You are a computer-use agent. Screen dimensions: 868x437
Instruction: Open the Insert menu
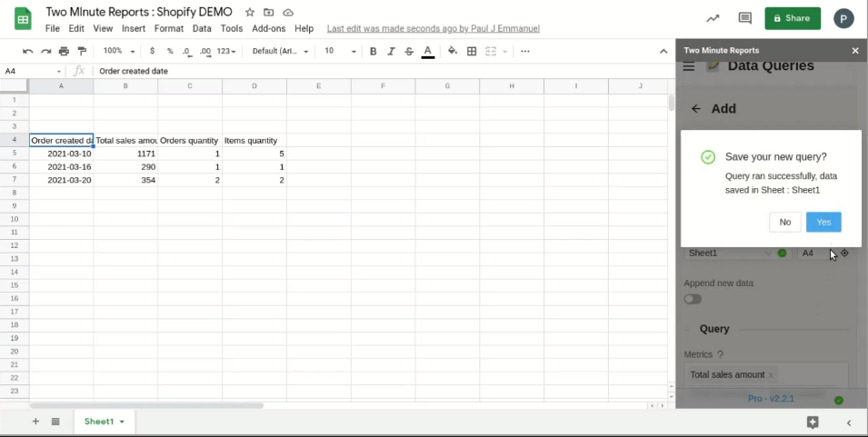tap(134, 28)
